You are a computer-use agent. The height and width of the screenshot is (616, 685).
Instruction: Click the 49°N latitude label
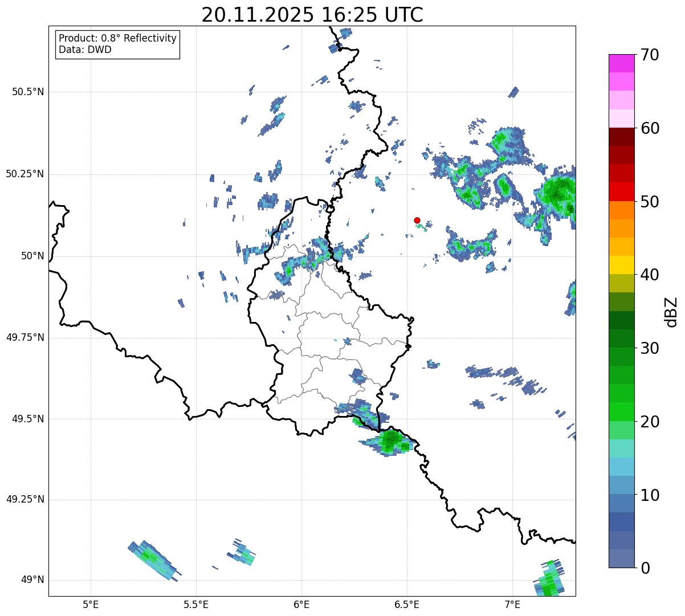pyautogui.click(x=32, y=580)
